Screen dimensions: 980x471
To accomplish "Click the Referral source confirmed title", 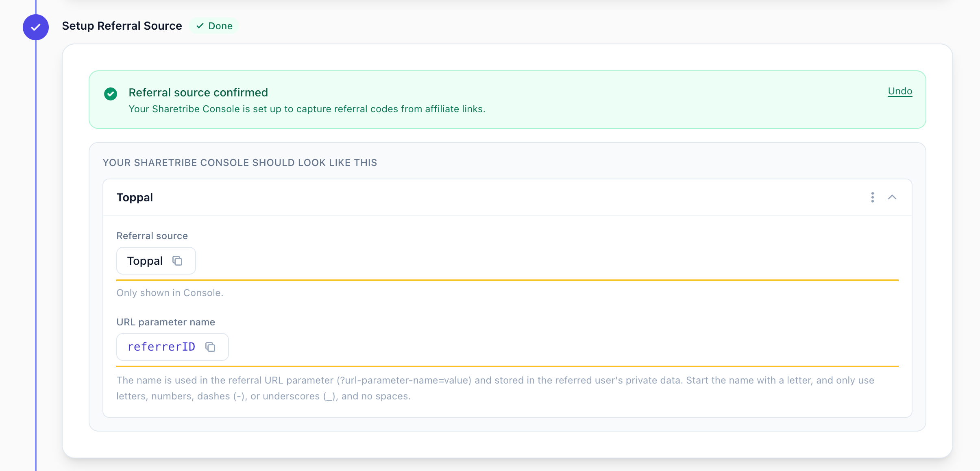I will click(x=198, y=93).
